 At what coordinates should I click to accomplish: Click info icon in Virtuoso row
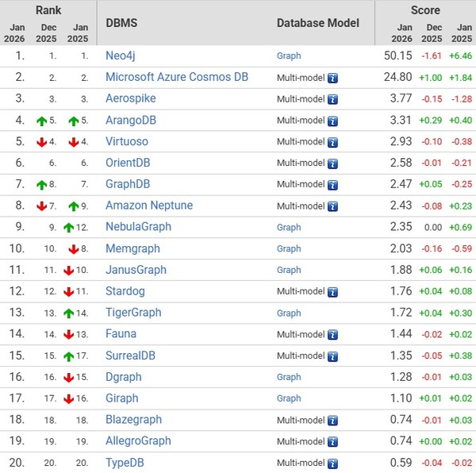coord(332,142)
